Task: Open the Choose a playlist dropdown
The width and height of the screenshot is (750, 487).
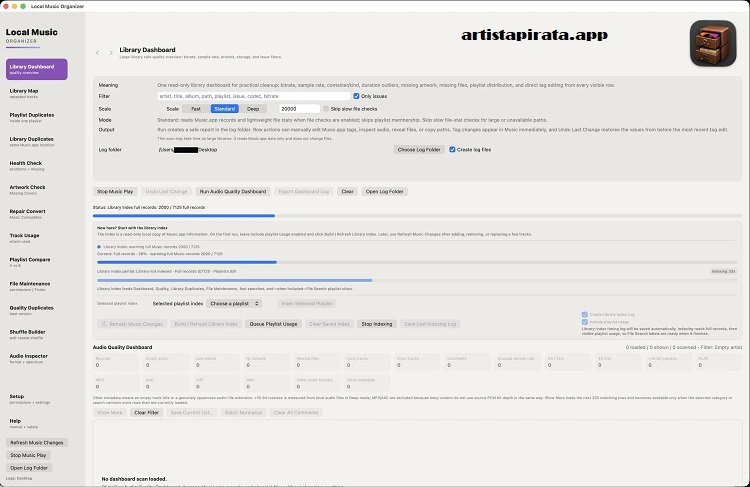Action: point(234,303)
